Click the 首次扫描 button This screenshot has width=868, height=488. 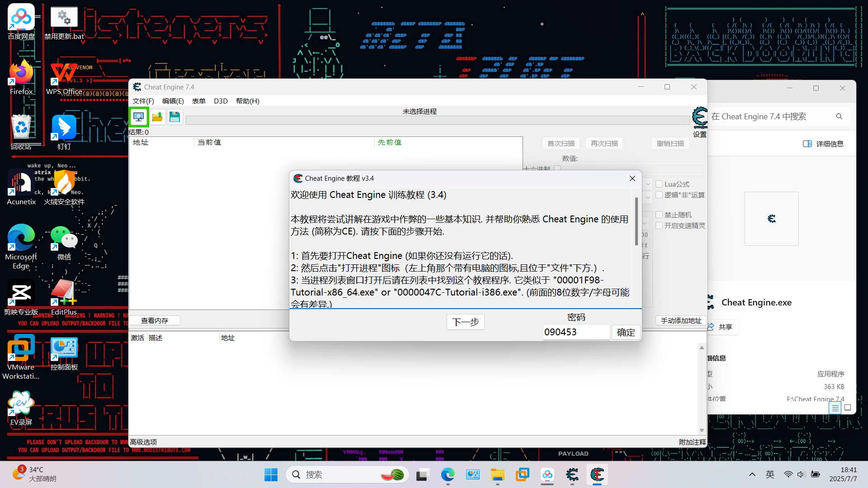coord(561,143)
